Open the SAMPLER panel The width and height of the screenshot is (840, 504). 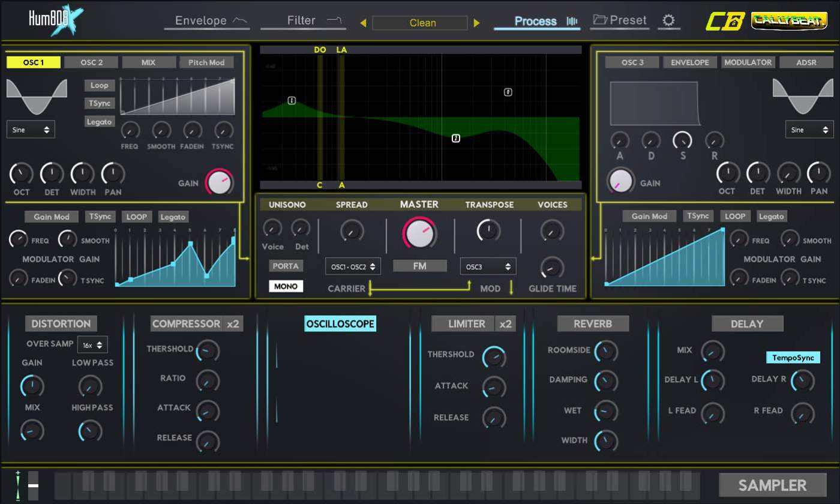(772, 485)
